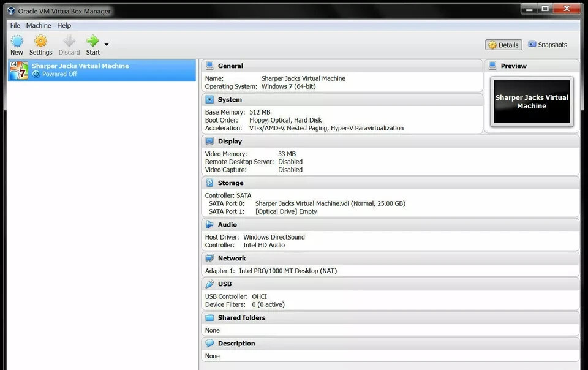588x370 pixels.
Task: Click the Description speech bubble icon
Action: 209,343
